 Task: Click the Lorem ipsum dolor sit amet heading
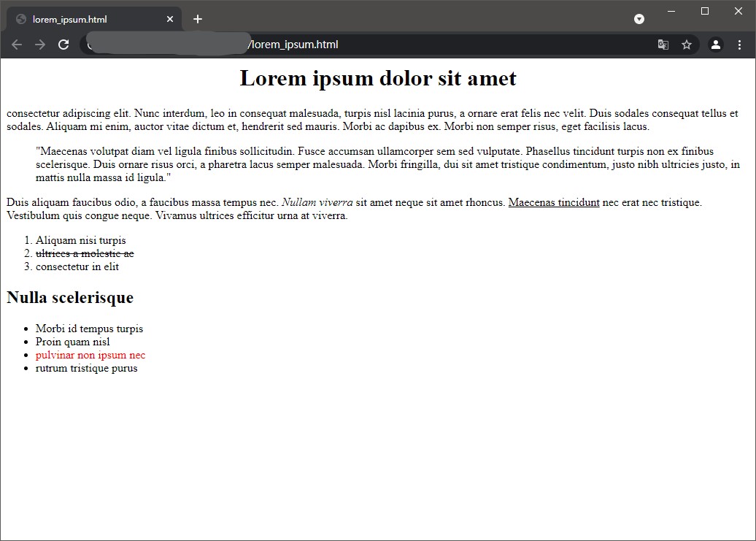(x=378, y=78)
